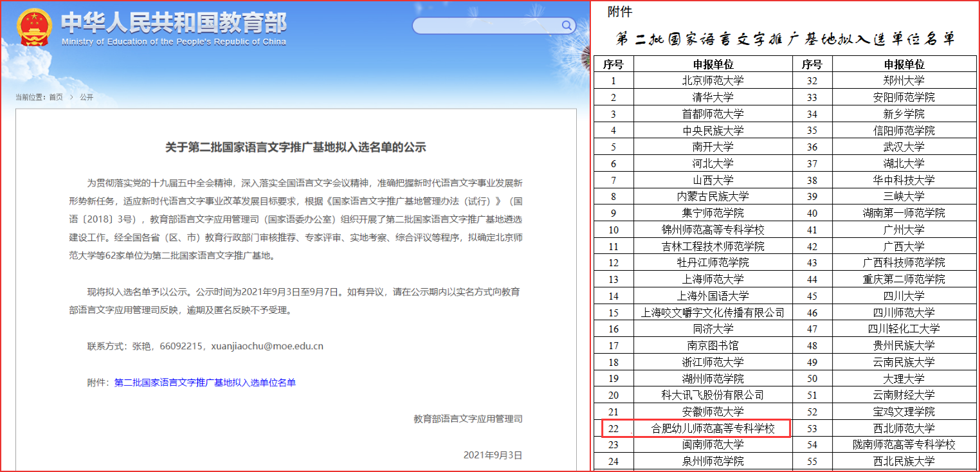This screenshot has width=980, height=472.
Task: Select table cell 锦州师范高等专科学校
Action: click(713, 230)
